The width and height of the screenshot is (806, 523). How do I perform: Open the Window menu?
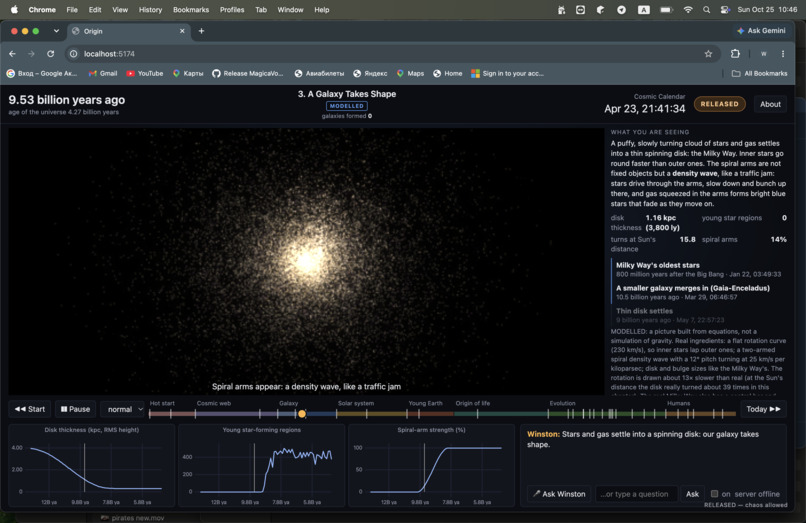tap(290, 10)
